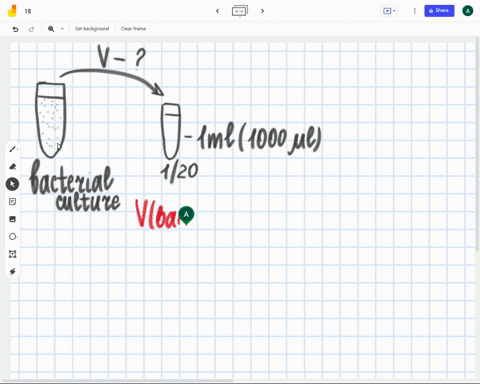Select the Pen tool

click(13, 149)
